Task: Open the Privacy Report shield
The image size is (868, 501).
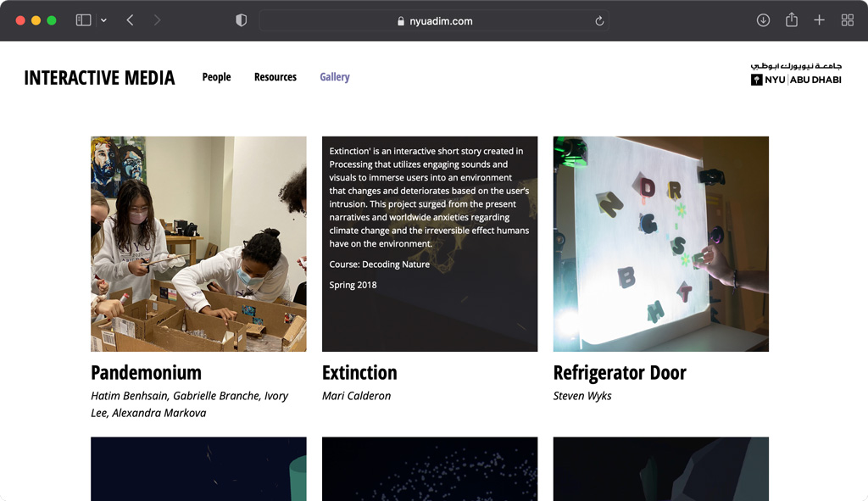Action: pos(241,19)
